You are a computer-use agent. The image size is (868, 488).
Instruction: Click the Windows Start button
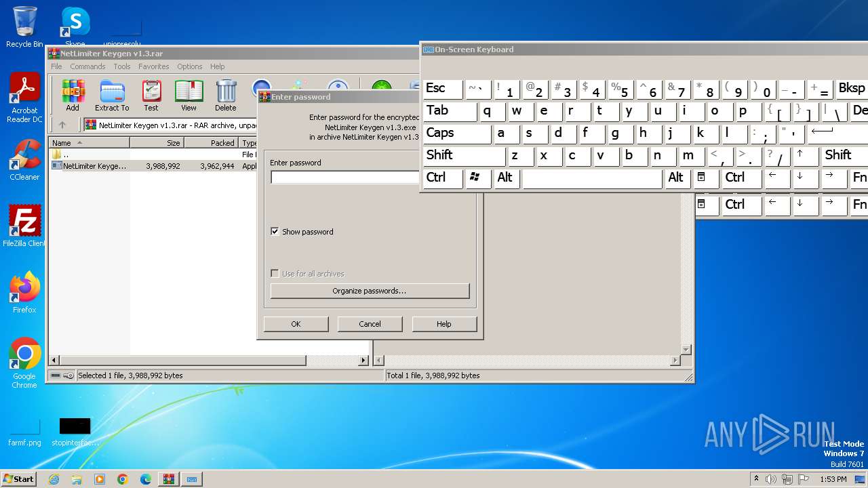pyautogui.click(x=19, y=479)
